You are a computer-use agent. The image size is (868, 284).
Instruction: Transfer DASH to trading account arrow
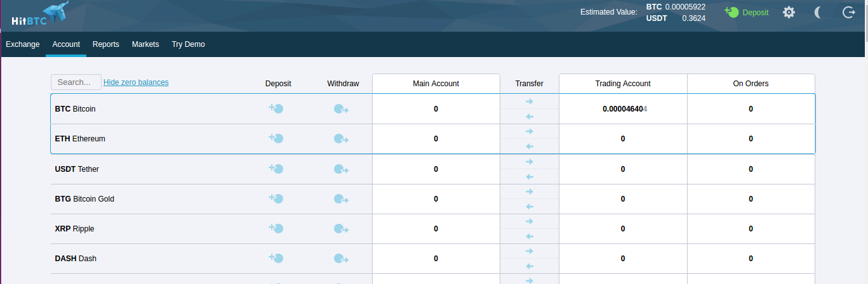(530, 251)
